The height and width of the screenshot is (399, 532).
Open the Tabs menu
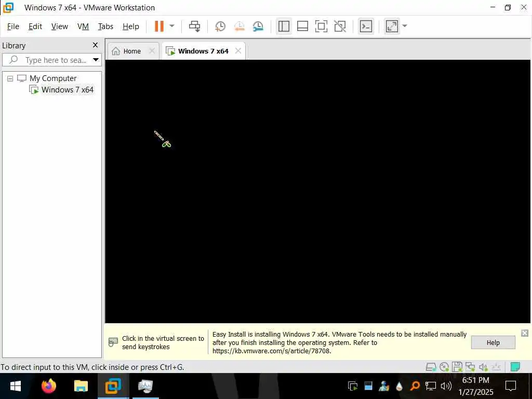(105, 26)
